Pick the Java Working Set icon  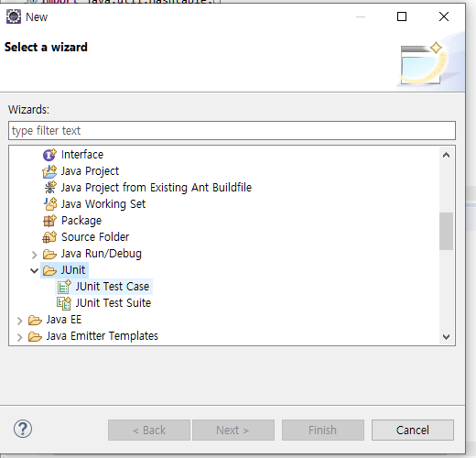point(50,204)
